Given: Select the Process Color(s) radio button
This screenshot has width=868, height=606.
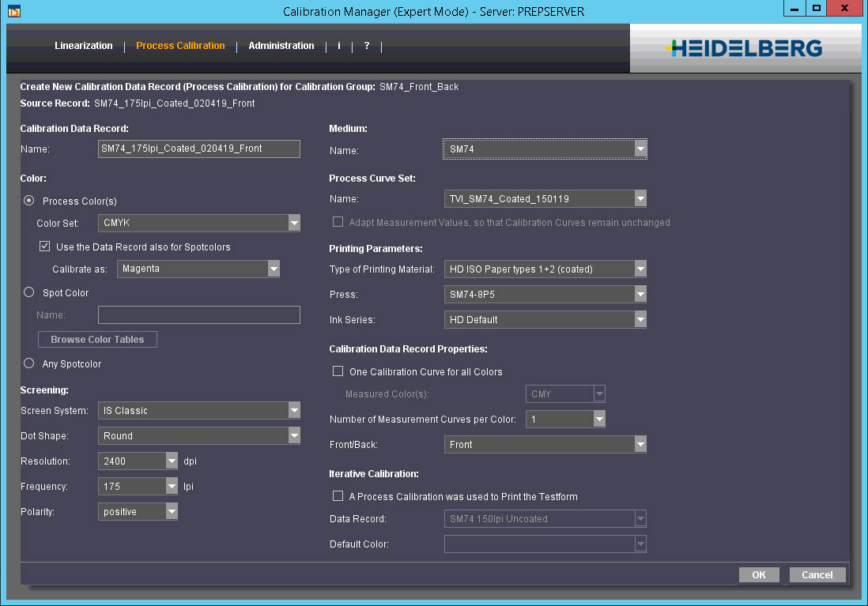Looking at the screenshot, I should coord(28,201).
